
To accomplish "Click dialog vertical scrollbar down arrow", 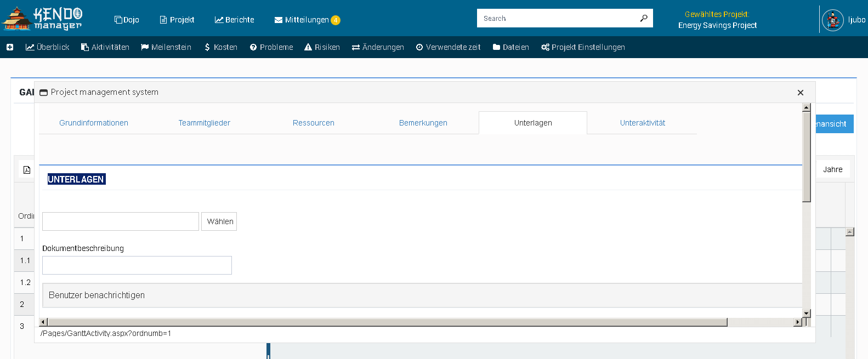I will click(x=807, y=314).
